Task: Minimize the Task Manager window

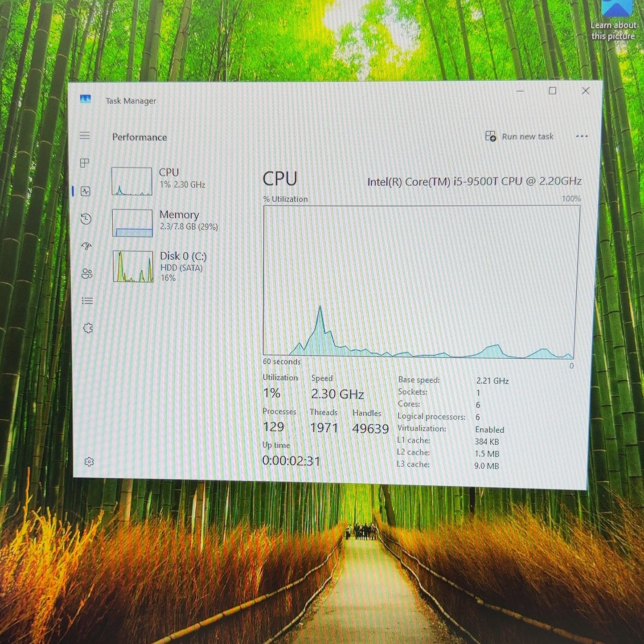Action: pyautogui.click(x=520, y=91)
